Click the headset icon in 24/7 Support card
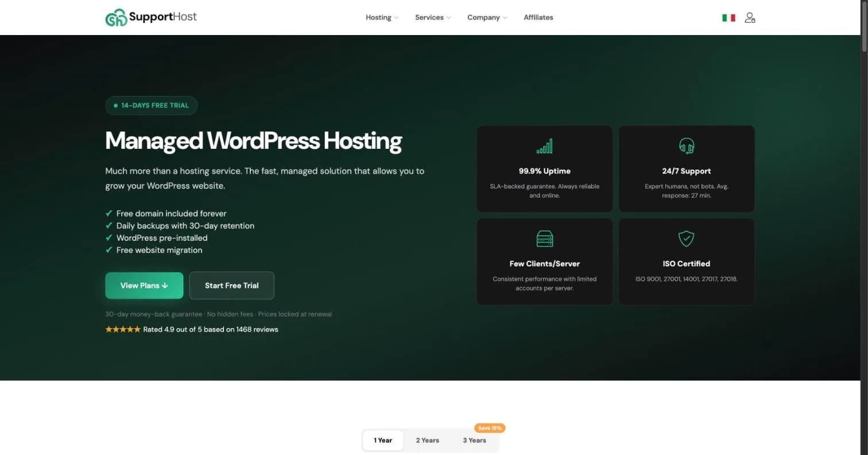 coord(687,146)
